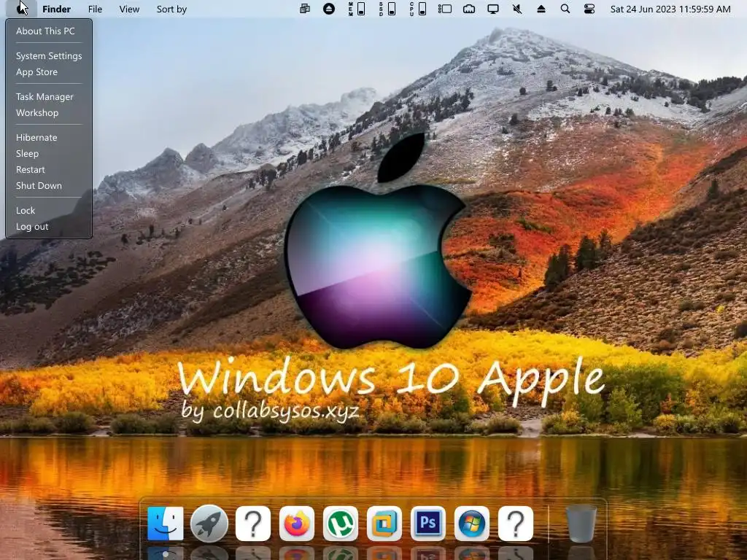Open Spotlight search magnifier icon
The image size is (747, 560).
pyautogui.click(x=565, y=9)
